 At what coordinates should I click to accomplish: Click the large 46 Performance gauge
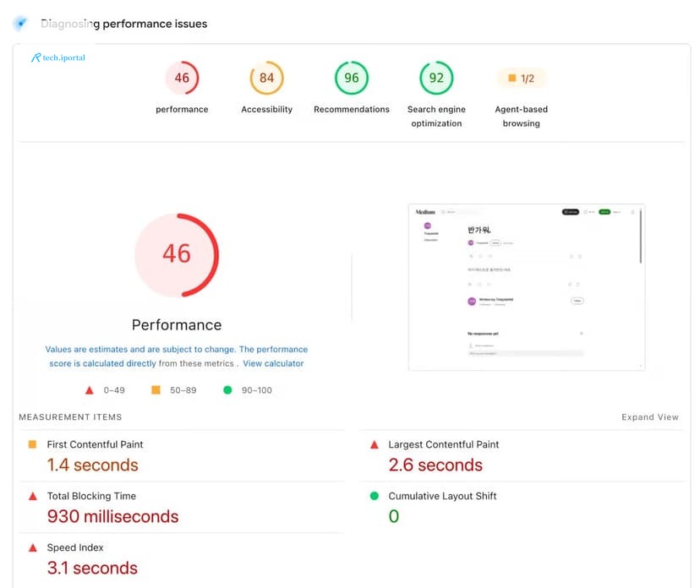click(x=177, y=255)
